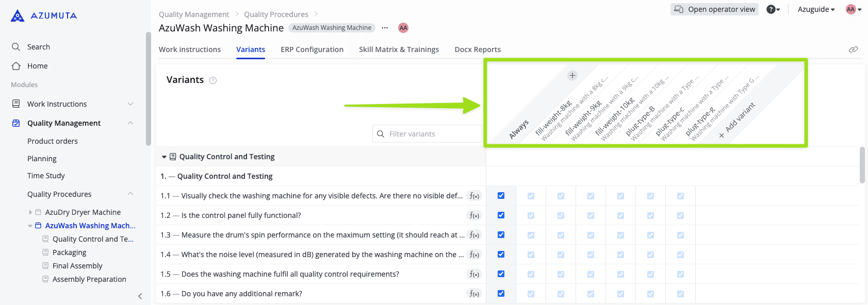Expand the Work Instructions module chevron
The image size is (868, 305).
(x=130, y=104)
